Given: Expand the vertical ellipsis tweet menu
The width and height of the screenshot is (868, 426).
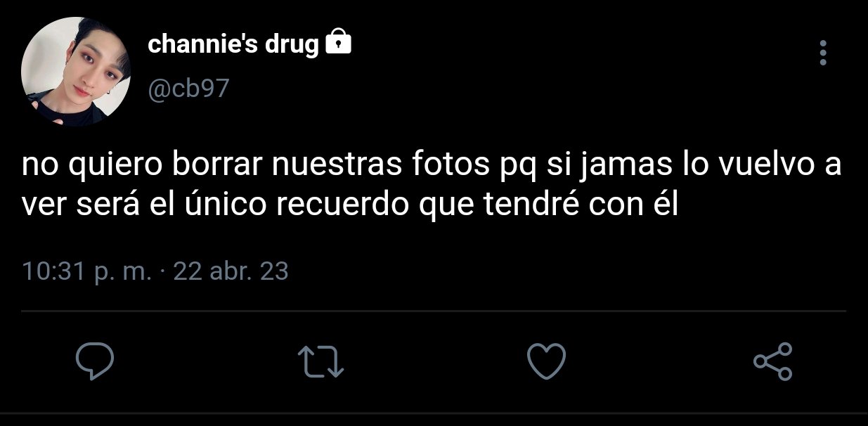Looking at the screenshot, I should 823,53.
